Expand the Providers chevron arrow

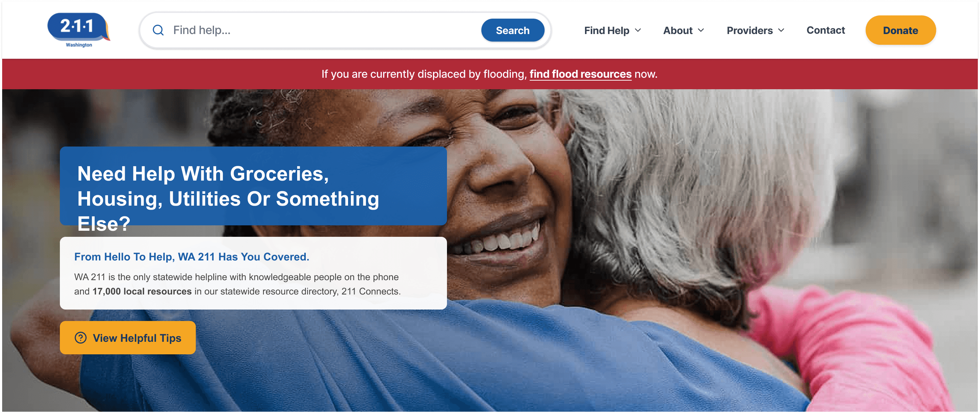pyautogui.click(x=781, y=30)
